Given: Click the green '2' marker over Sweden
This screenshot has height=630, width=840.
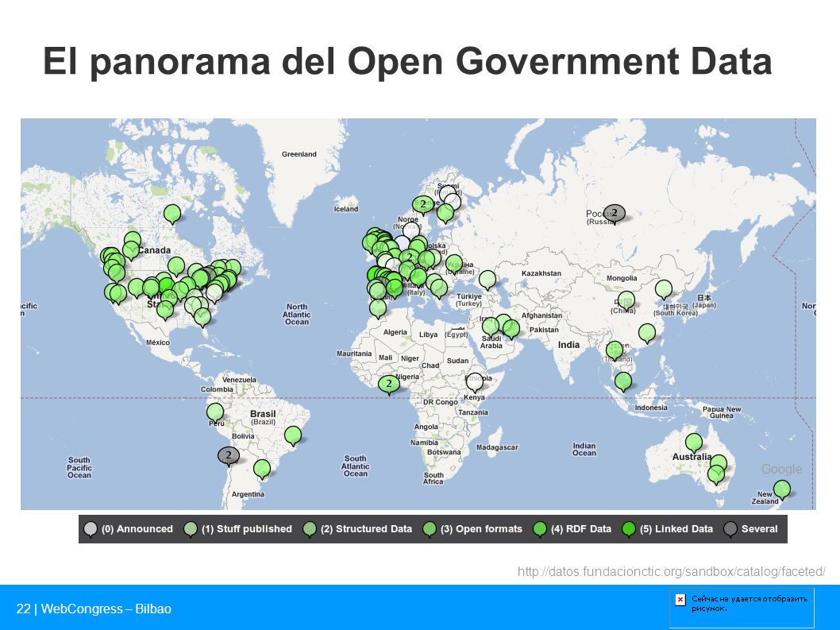Looking at the screenshot, I should [422, 204].
